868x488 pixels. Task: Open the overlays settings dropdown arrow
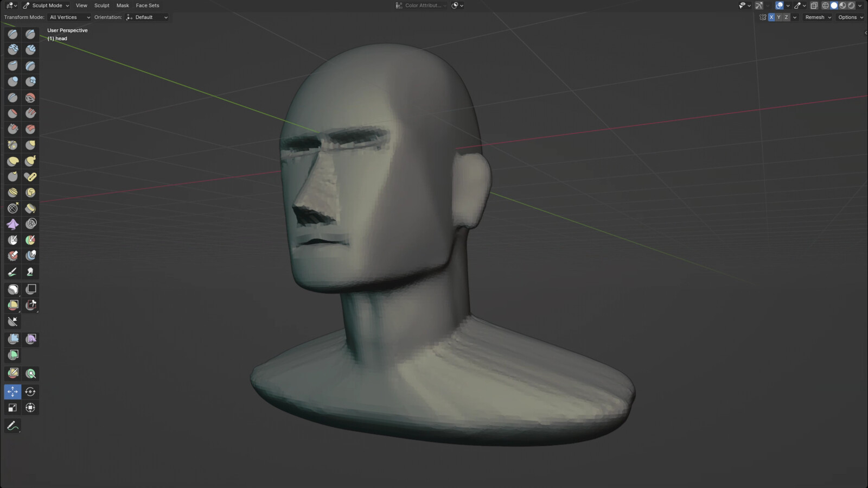[788, 5]
